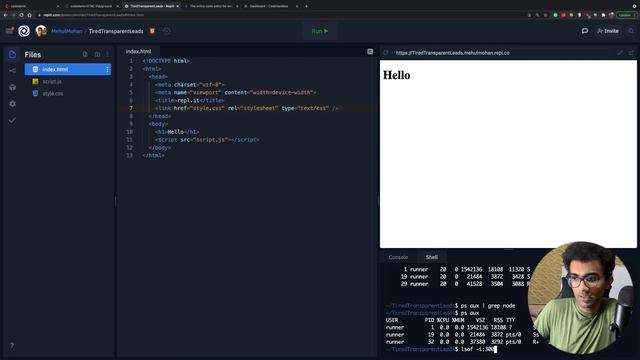Screen dimensions: 640x360
Task: Open the repl history icon
Action: coord(167,31)
